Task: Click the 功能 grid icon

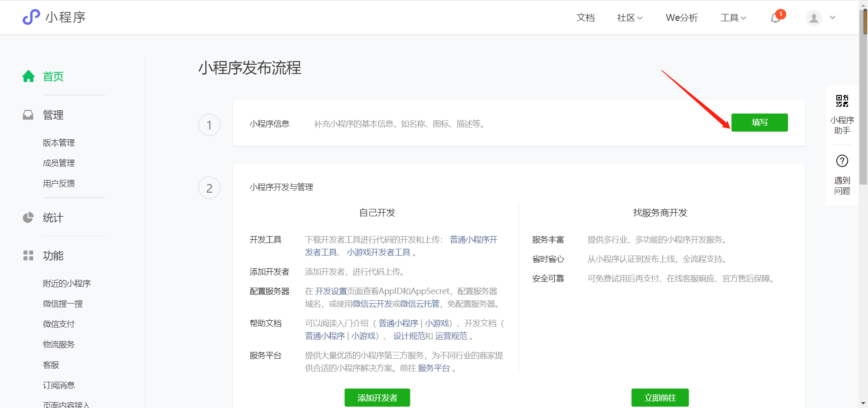Action: click(x=28, y=256)
